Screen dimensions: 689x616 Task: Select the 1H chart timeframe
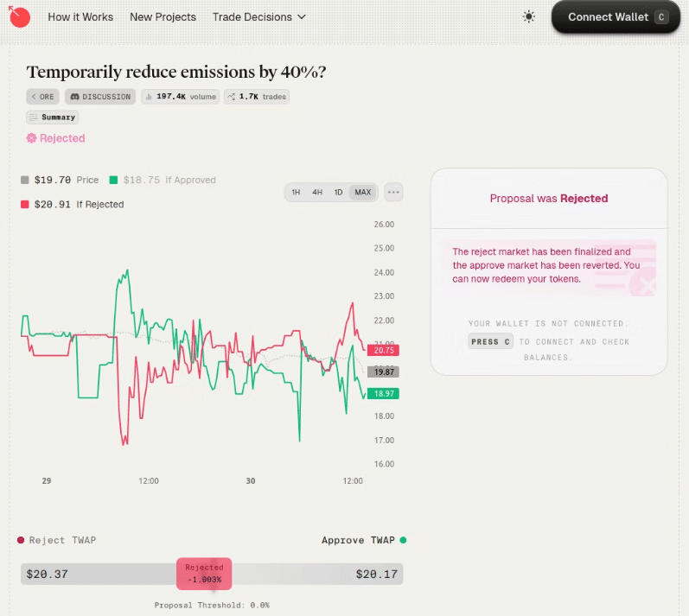[296, 192]
